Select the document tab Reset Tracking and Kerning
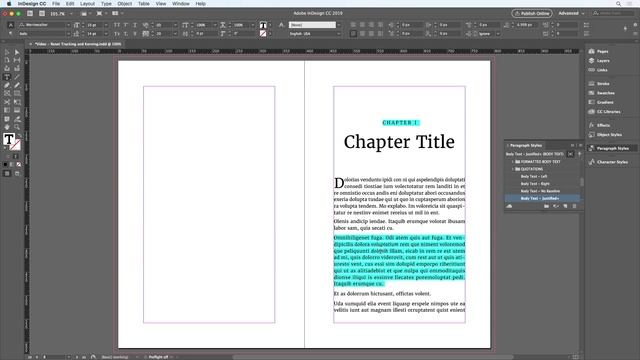 78,44
